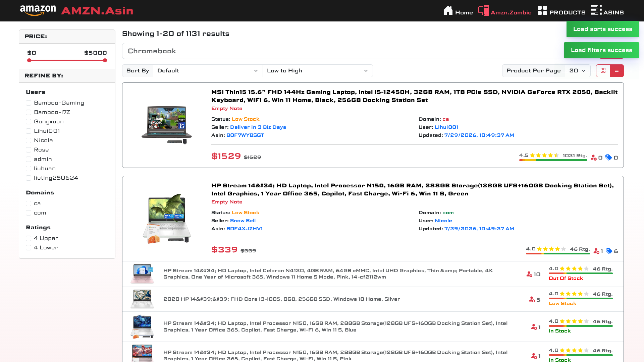Open user link Nicole on HP Stream card
644x362 pixels.
point(443,221)
